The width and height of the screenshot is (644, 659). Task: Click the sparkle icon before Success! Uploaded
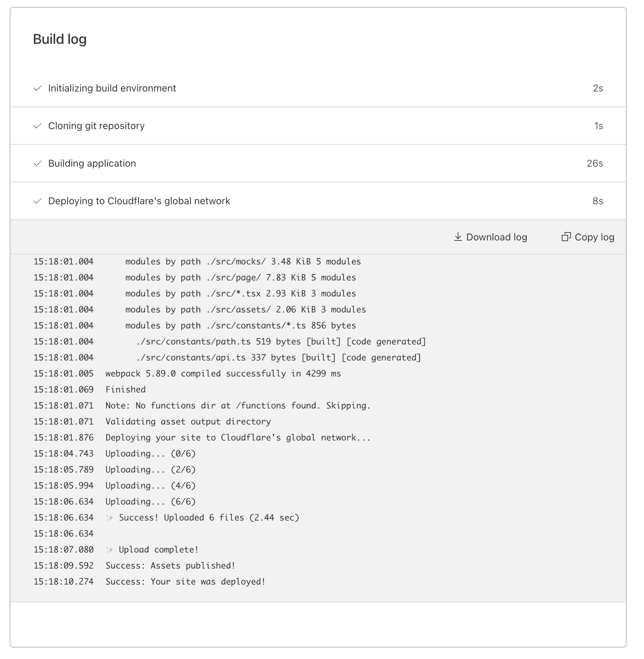click(x=110, y=518)
